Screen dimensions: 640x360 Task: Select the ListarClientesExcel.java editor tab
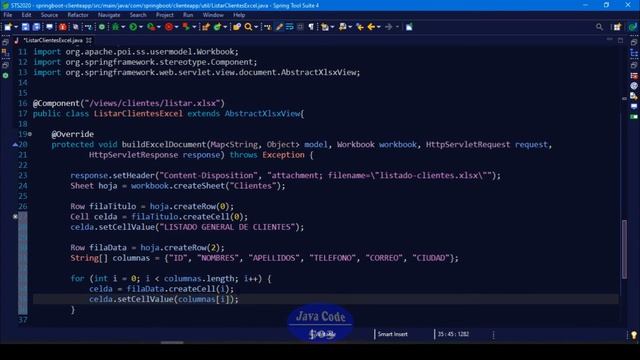click(x=53, y=40)
